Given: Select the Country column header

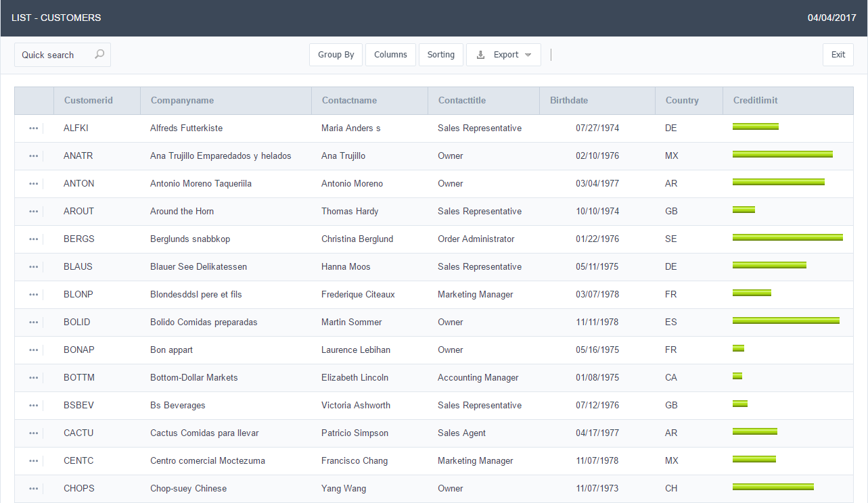Looking at the screenshot, I should (x=681, y=101).
